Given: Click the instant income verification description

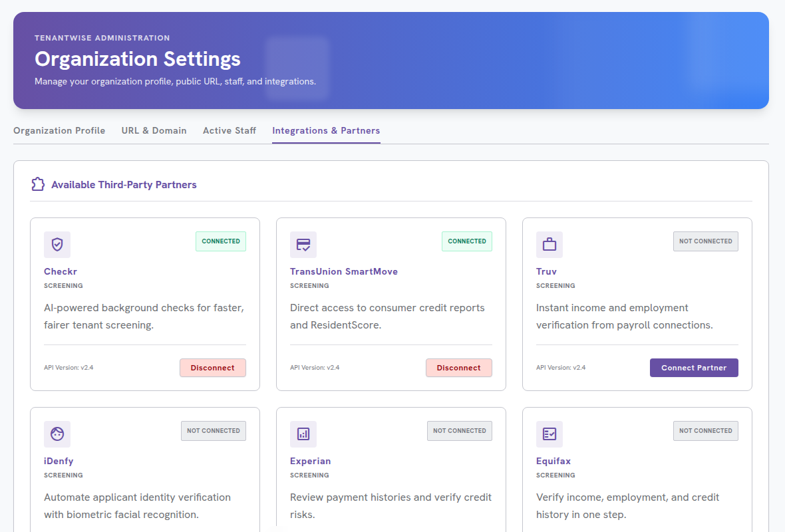Looking at the screenshot, I should click(x=624, y=317).
